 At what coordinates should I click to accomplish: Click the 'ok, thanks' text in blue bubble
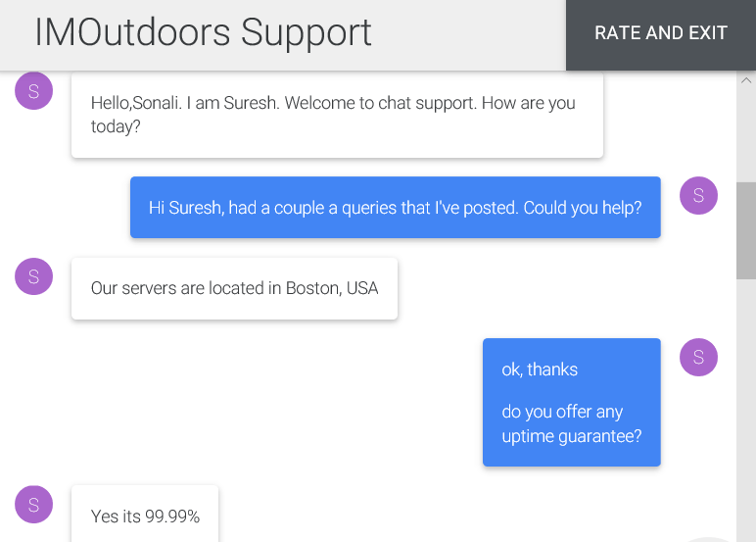(540, 370)
